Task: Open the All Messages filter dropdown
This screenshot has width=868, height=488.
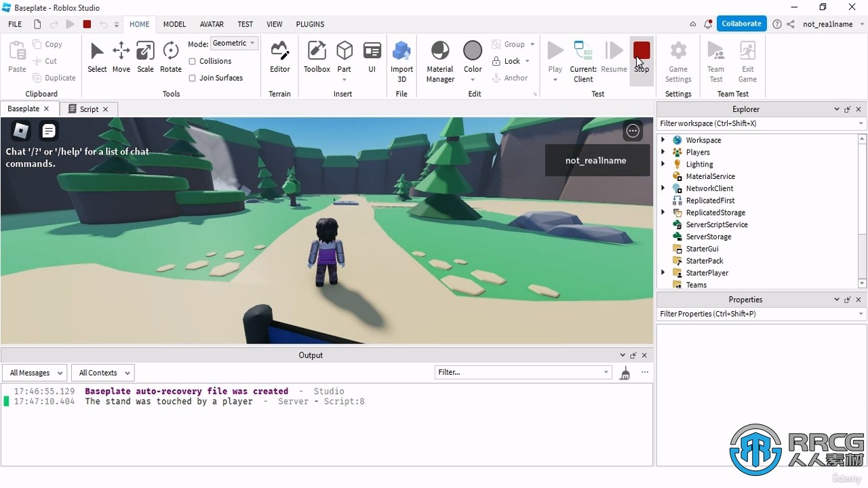Action: click(x=35, y=372)
